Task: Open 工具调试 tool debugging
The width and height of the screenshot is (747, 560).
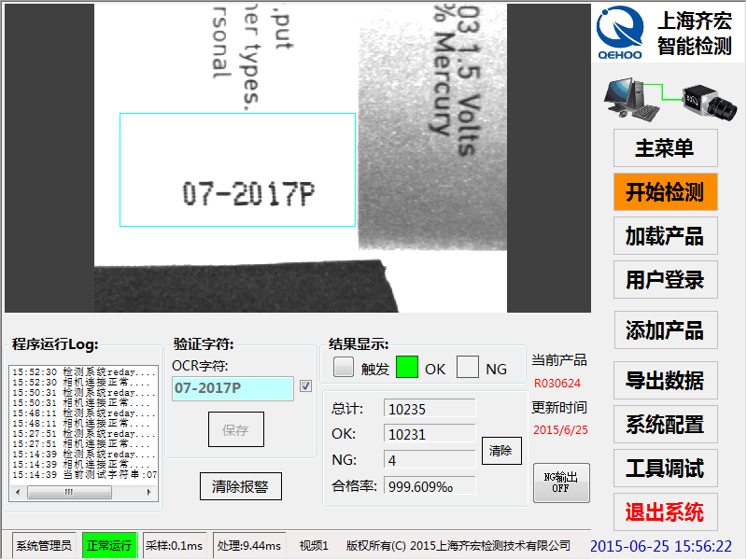Action: [665, 468]
